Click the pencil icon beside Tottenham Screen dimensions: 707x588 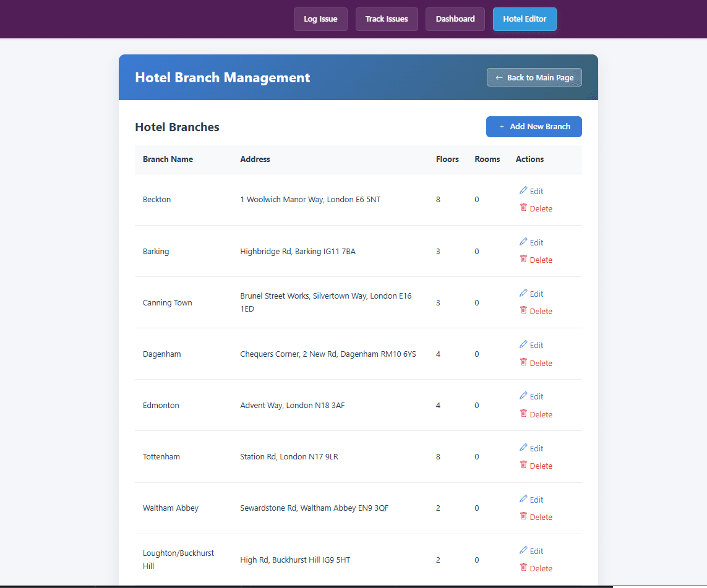coord(523,448)
